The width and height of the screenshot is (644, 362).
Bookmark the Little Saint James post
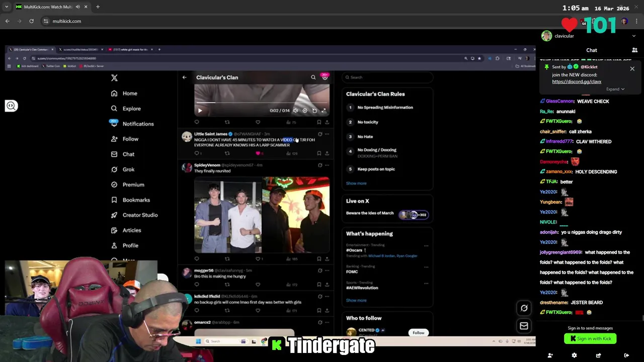pyautogui.click(x=319, y=153)
